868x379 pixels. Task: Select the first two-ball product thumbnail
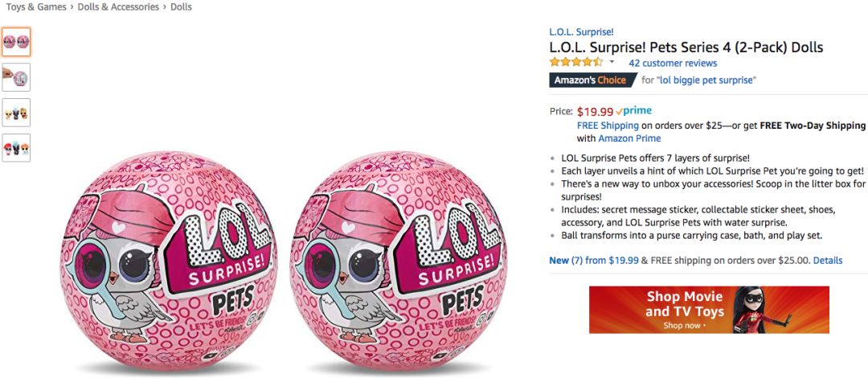pos(16,42)
